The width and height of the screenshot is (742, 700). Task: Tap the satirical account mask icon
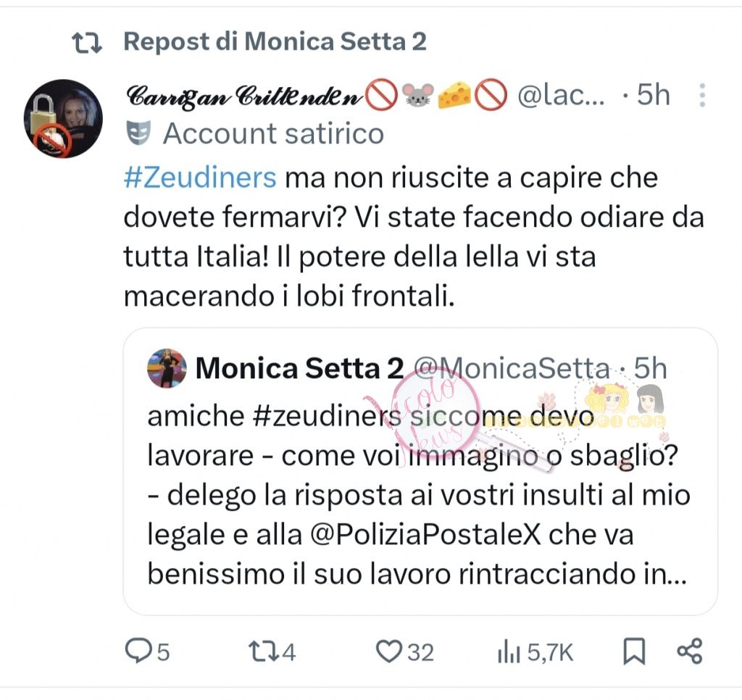136,133
